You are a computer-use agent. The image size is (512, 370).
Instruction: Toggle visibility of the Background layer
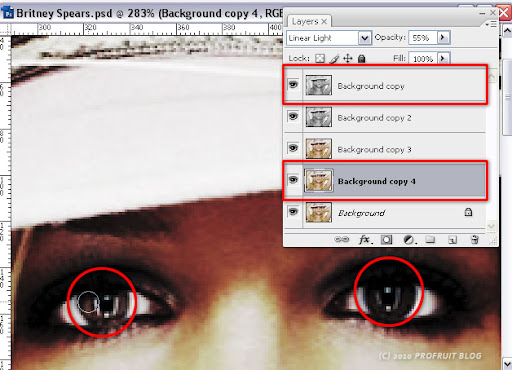point(293,212)
